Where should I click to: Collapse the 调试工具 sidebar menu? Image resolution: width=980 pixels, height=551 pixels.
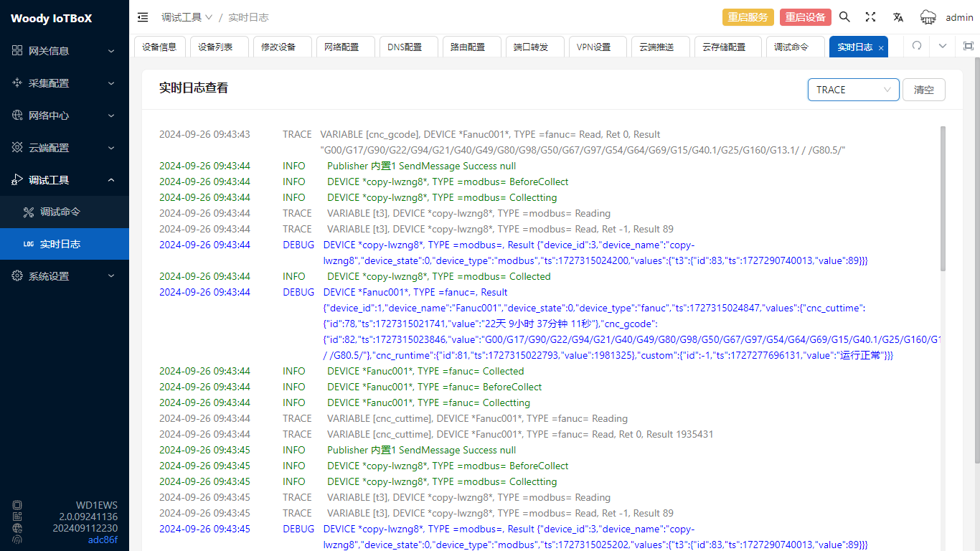point(65,180)
